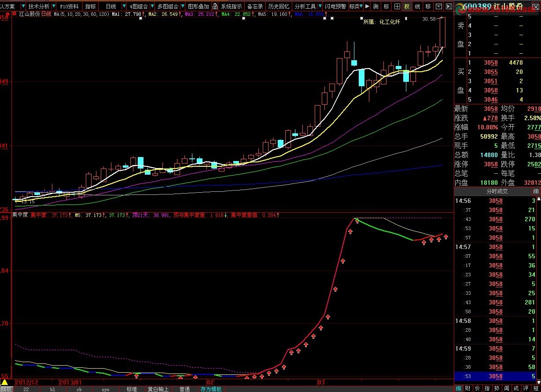Select the 22 template tab

26,389
